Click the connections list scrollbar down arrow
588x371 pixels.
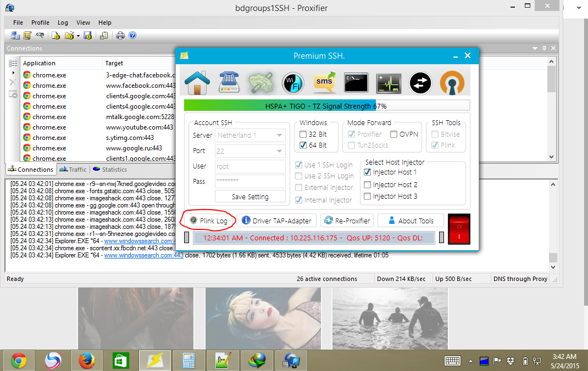551,157
